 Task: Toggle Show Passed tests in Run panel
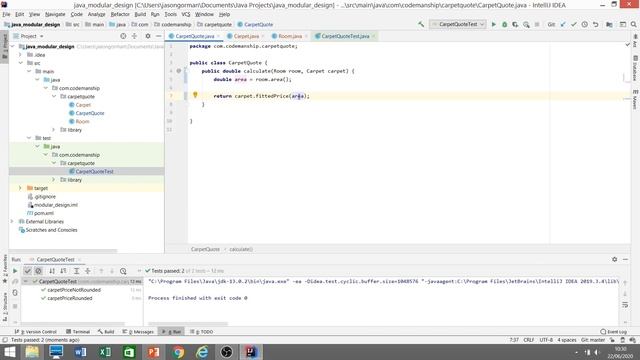click(27, 271)
